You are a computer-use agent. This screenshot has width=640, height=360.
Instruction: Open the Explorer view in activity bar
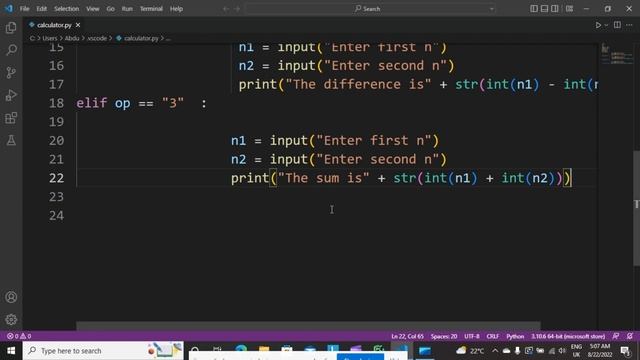tap(11, 28)
